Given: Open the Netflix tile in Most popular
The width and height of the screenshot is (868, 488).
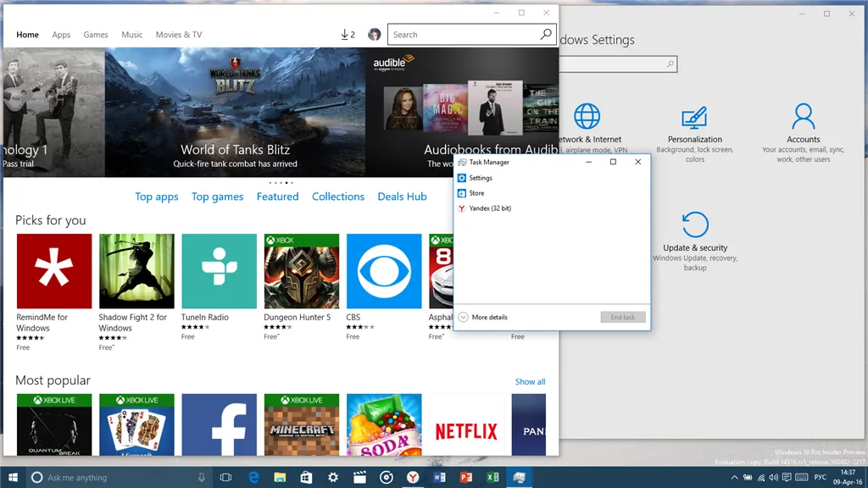Looking at the screenshot, I should click(467, 425).
